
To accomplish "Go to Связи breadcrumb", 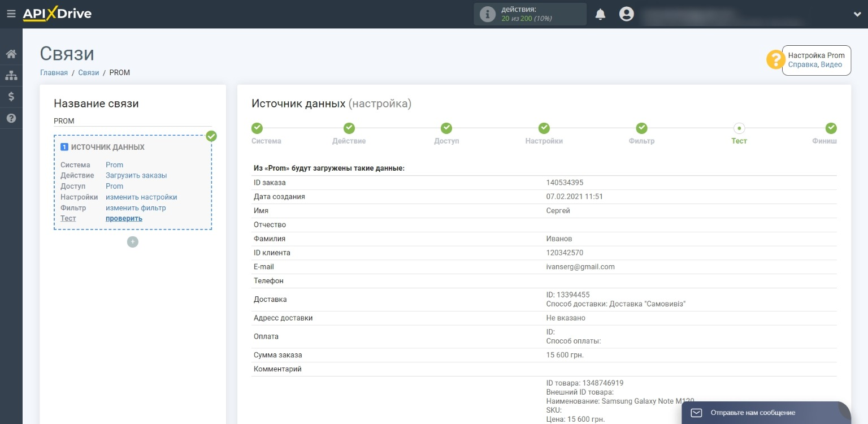I will pyautogui.click(x=89, y=72).
